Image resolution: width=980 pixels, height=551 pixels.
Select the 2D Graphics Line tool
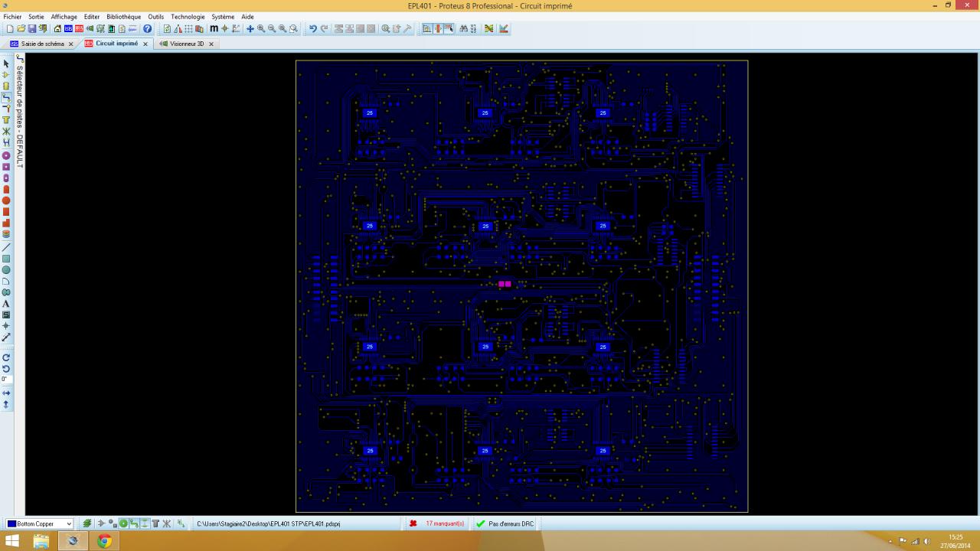[6, 247]
